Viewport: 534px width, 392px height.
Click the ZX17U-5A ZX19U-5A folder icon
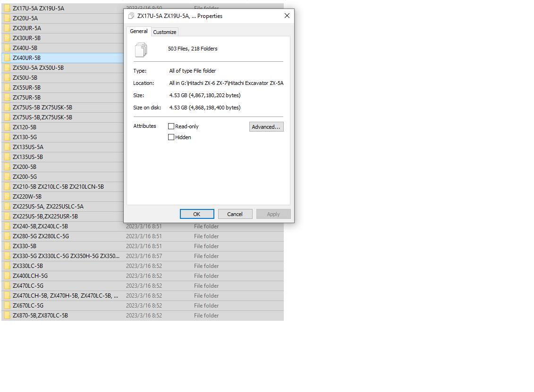[x=7, y=8]
